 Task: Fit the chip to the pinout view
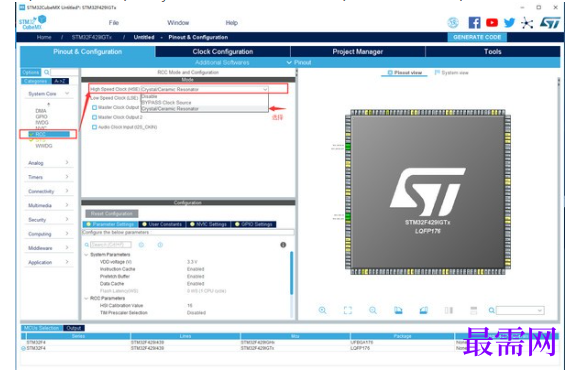(348, 310)
